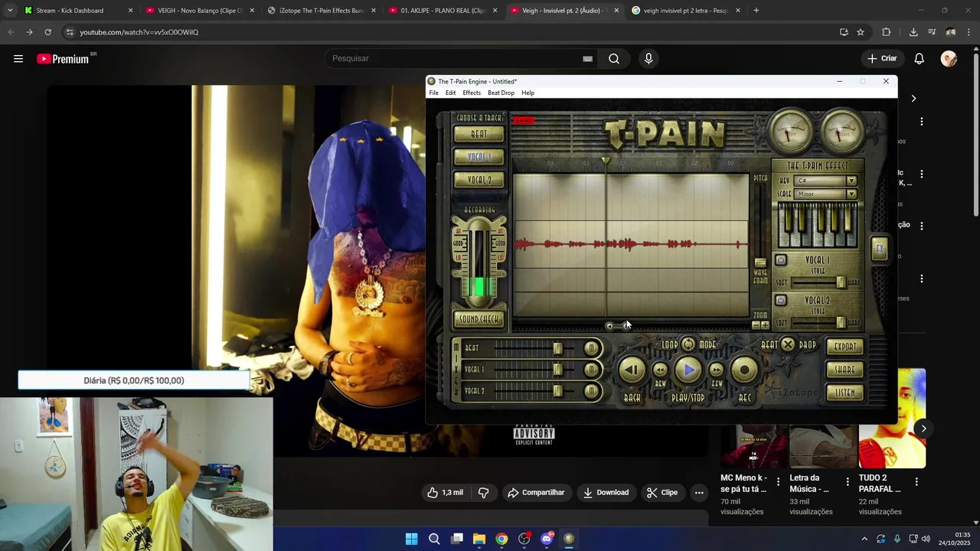Mute the Beat mixer channel
Image resolution: width=980 pixels, height=551 pixels.
click(x=591, y=348)
